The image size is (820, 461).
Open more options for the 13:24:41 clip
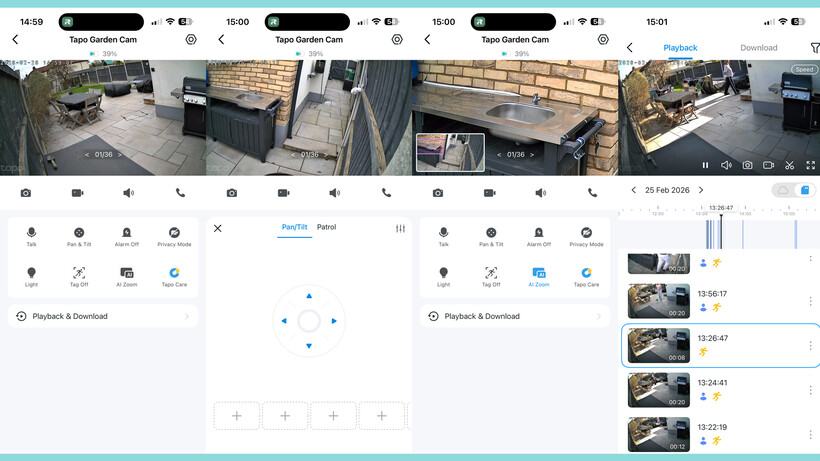pyautogui.click(x=811, y=390)
